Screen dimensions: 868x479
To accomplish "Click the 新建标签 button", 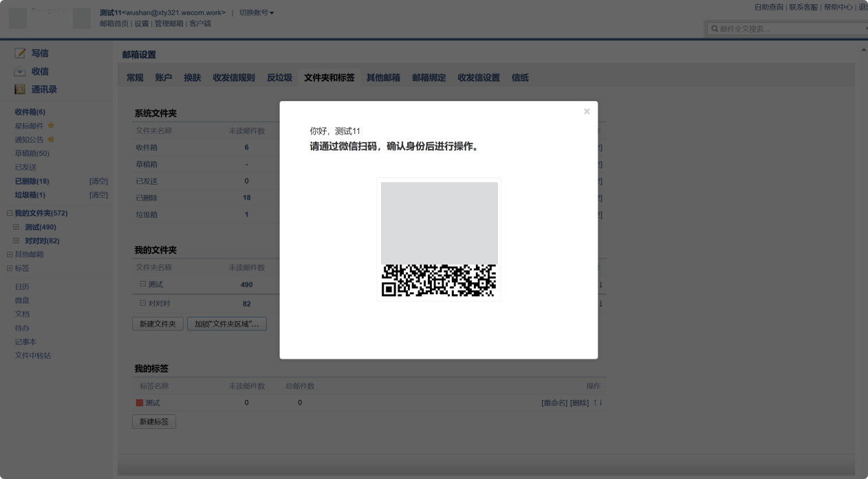I will coord(154,421).
